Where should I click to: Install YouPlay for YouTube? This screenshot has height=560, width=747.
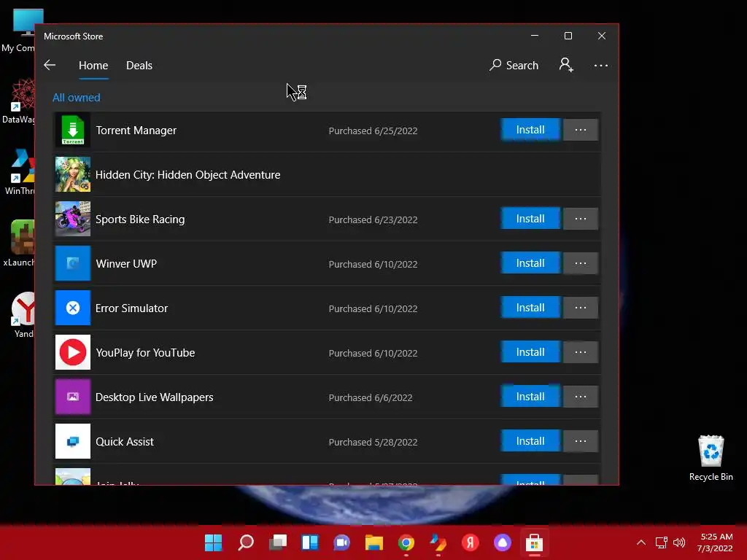[x=530, y=352]
